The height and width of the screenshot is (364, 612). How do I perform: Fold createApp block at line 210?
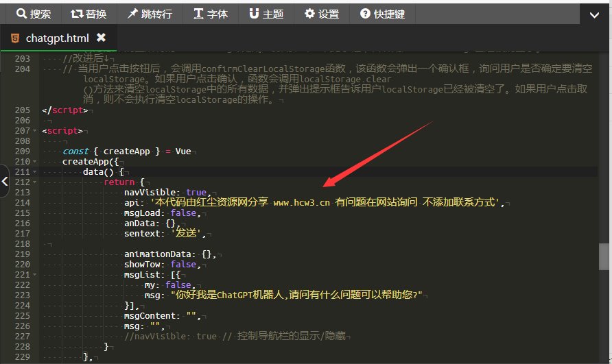35,162
